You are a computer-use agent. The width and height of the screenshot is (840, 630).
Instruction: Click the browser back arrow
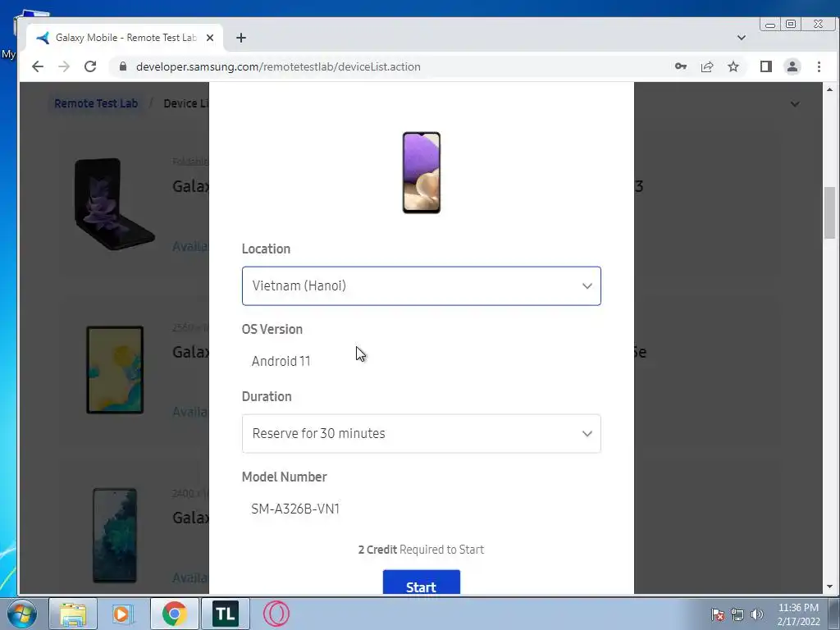[38, 66]
